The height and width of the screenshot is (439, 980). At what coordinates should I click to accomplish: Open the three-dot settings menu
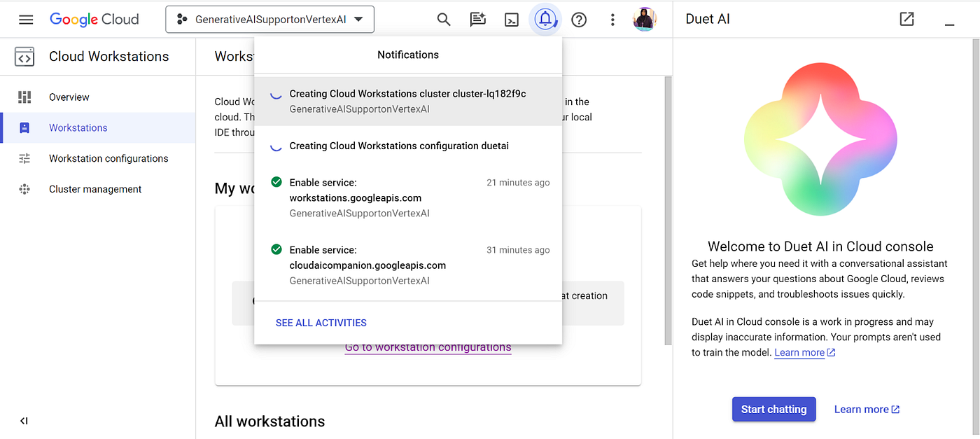(x=612, y=20)
